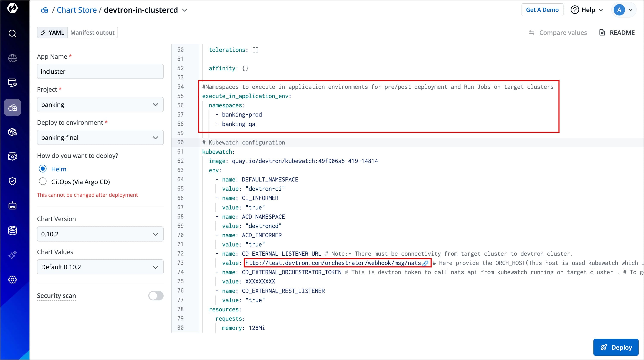Open the Chart Store sidebar icon
644x360 pixels.
tap(12, 108)
